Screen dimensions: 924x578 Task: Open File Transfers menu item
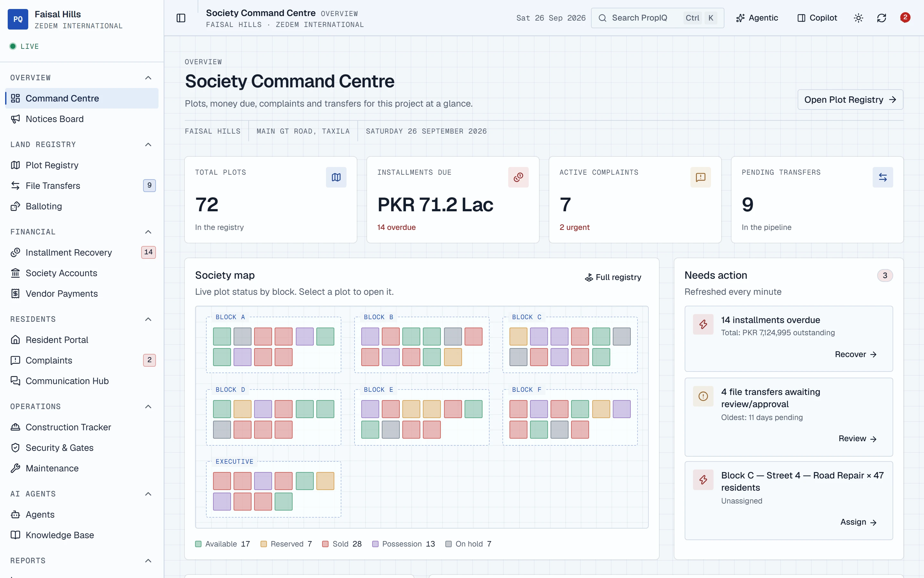click(82, 186)
